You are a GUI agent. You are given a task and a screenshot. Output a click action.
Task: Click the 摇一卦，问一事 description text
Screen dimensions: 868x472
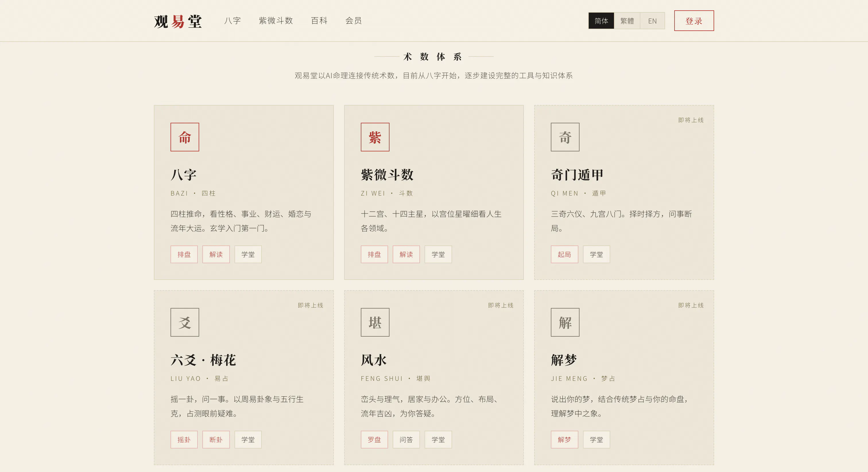237,406
